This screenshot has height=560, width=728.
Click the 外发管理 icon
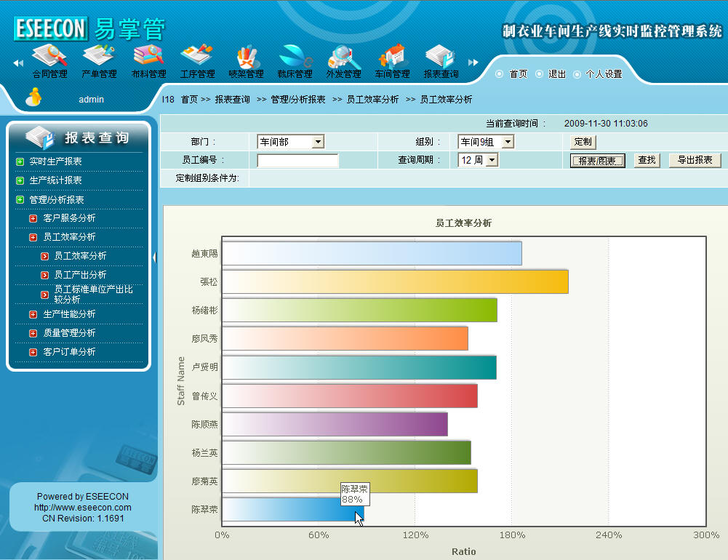coord(343,57)
